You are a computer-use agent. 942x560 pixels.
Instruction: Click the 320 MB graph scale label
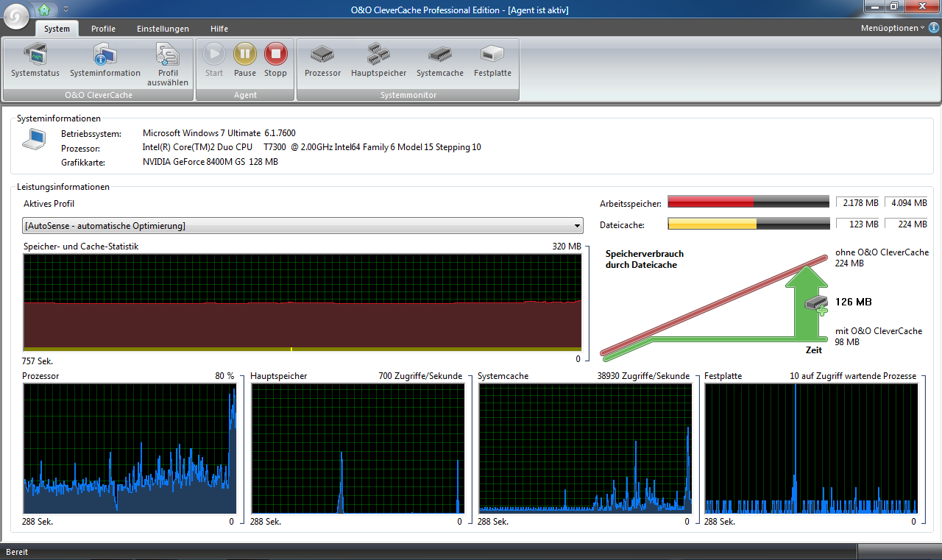(x=567, y=247)
